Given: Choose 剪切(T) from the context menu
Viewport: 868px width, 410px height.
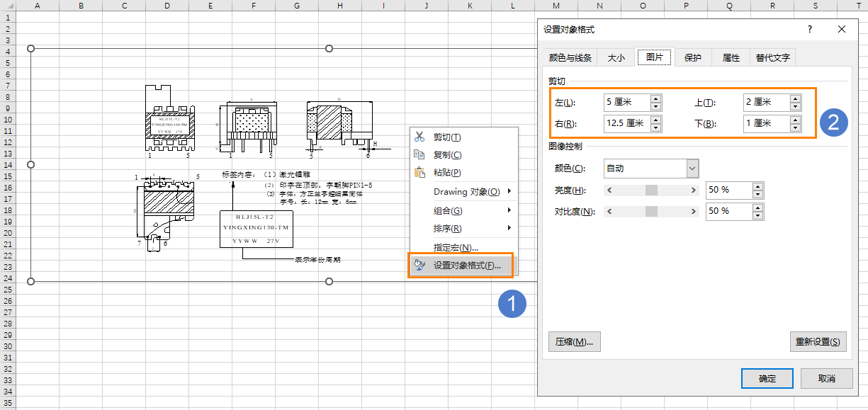Looking at the screenshot, I should point(463,137).
